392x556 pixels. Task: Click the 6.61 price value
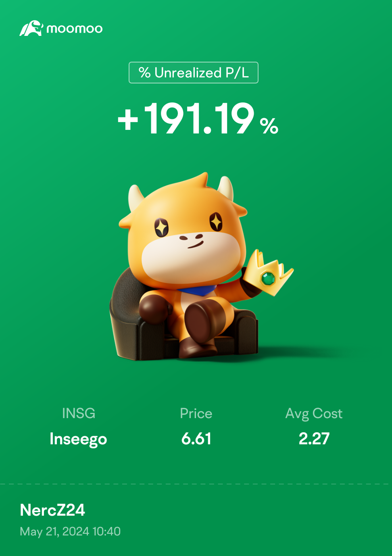tap(196, 439)
